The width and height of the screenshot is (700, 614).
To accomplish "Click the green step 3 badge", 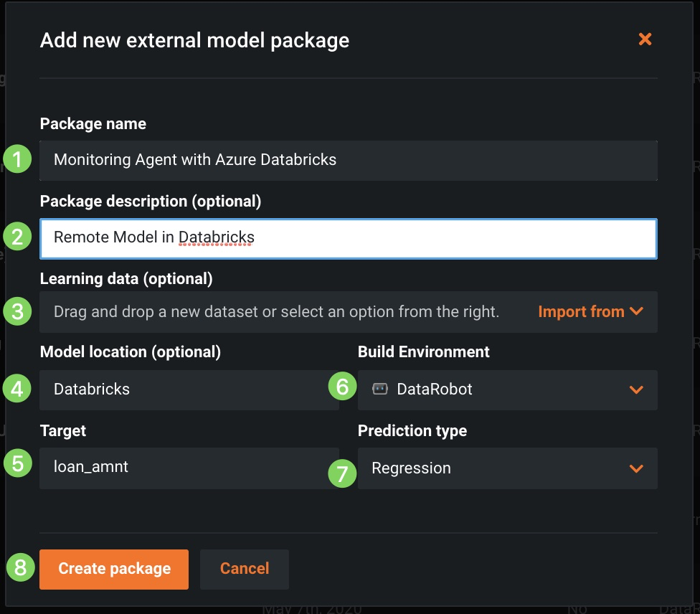I will 18,311.
